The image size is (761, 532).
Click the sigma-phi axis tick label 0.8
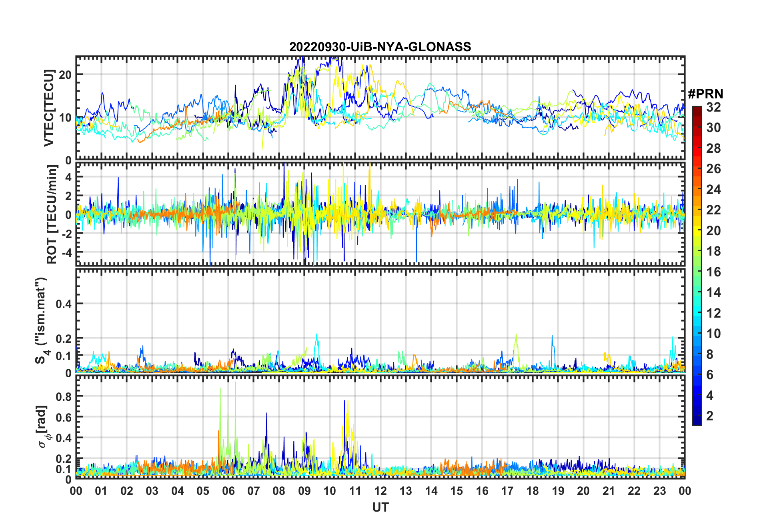(x=64, y=396)
